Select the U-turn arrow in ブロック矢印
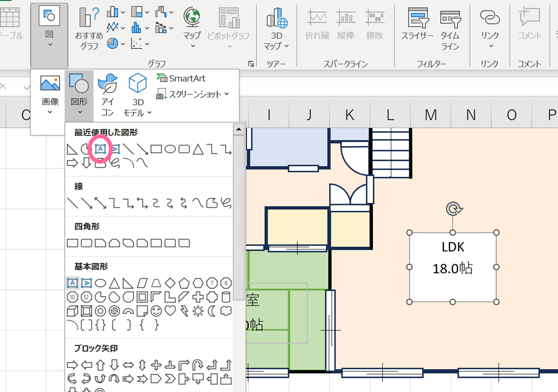 (x=198, y=365)
